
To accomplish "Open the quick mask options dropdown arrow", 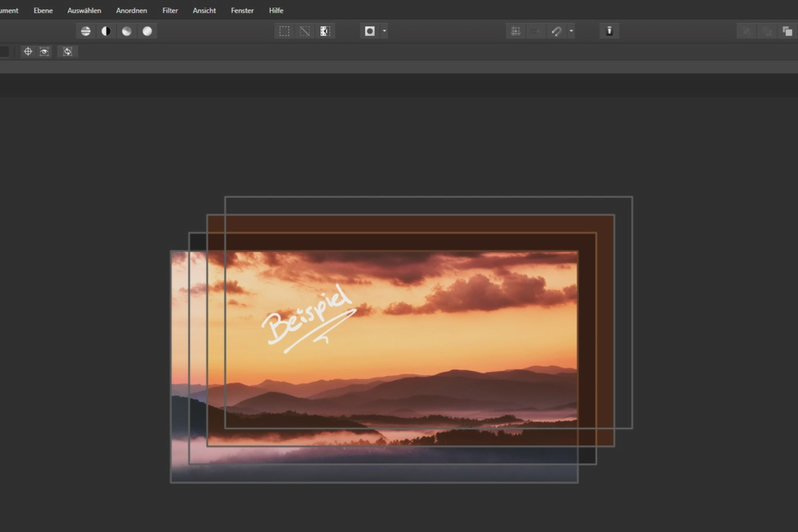I will click(384, 31).
